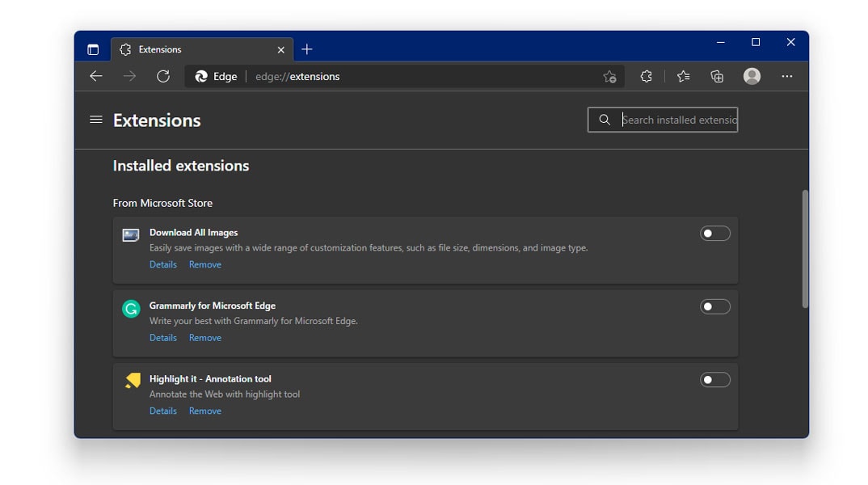Click the From Microsoft Store heading
Screen dimensions: 868x485
pos(162,203)
